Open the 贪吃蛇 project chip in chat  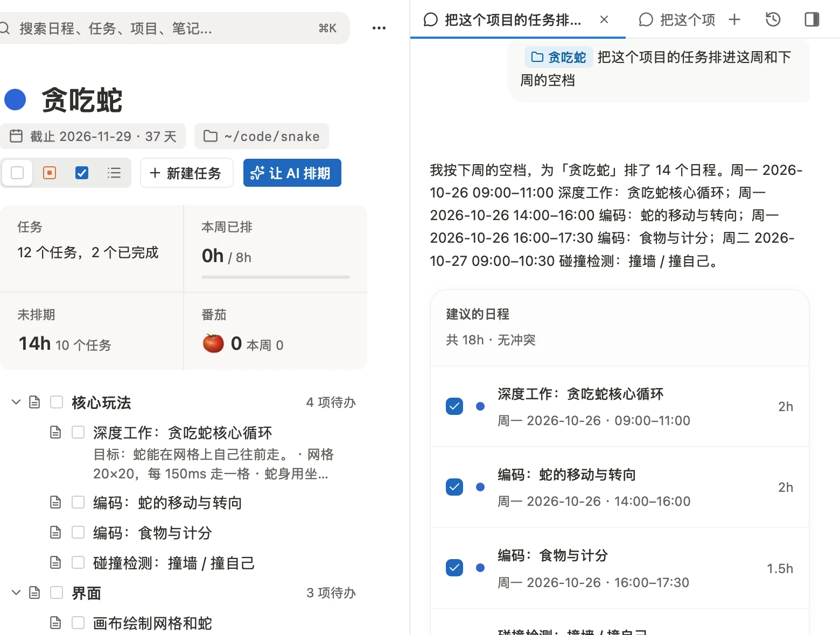click(558, 57)
